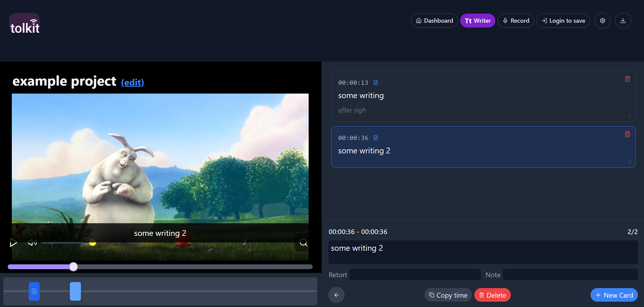The image size is (644, 307).
Task: Add a New Card
Action: point(614,295)
